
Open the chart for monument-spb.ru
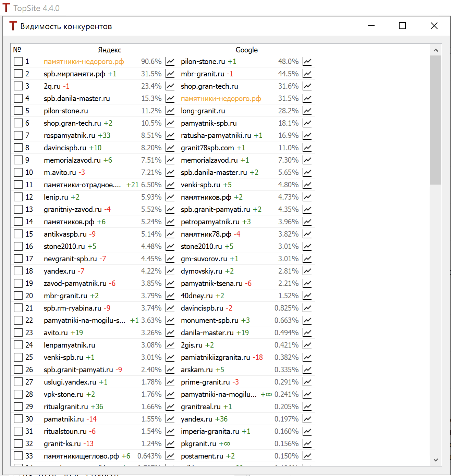[x=307, y=321]
